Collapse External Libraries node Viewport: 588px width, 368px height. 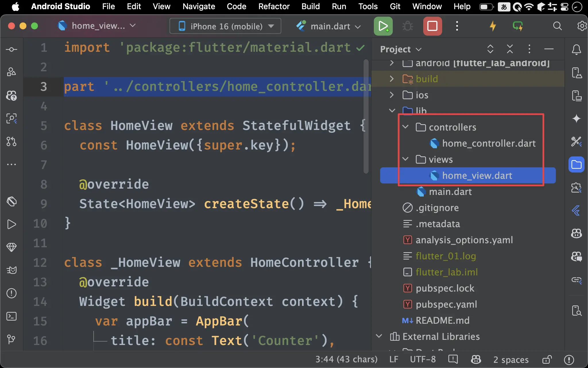point(379,336)
